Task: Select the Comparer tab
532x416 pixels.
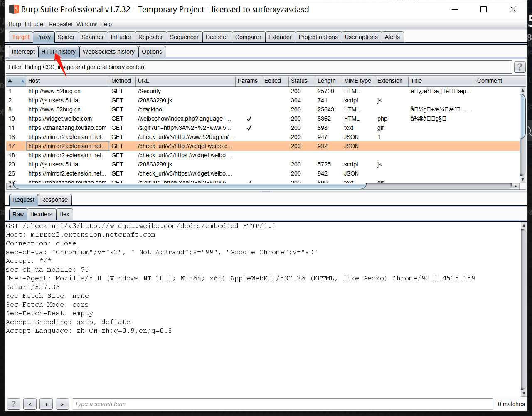Action: 248,37
